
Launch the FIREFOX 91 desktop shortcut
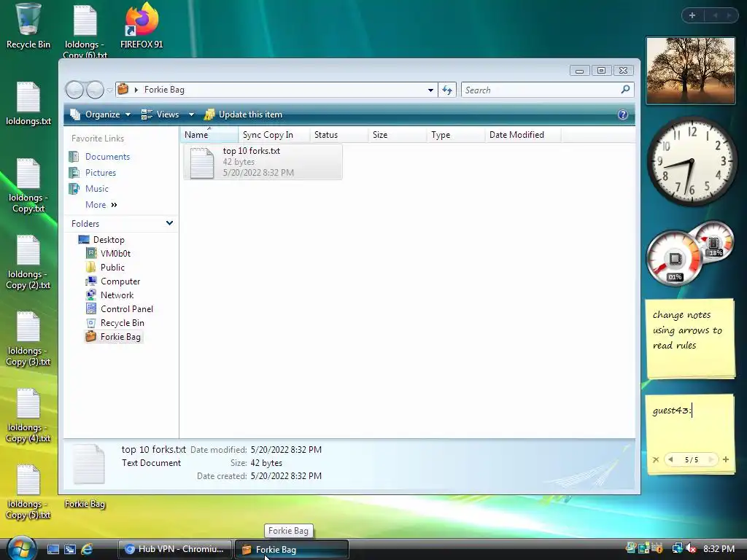point(142,26)
